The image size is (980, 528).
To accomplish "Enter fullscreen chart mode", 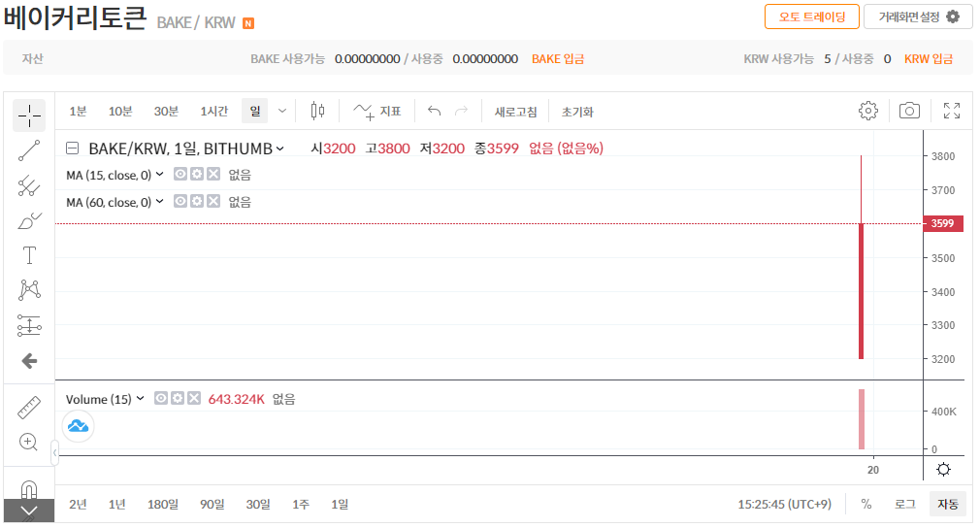I will 952,112.
